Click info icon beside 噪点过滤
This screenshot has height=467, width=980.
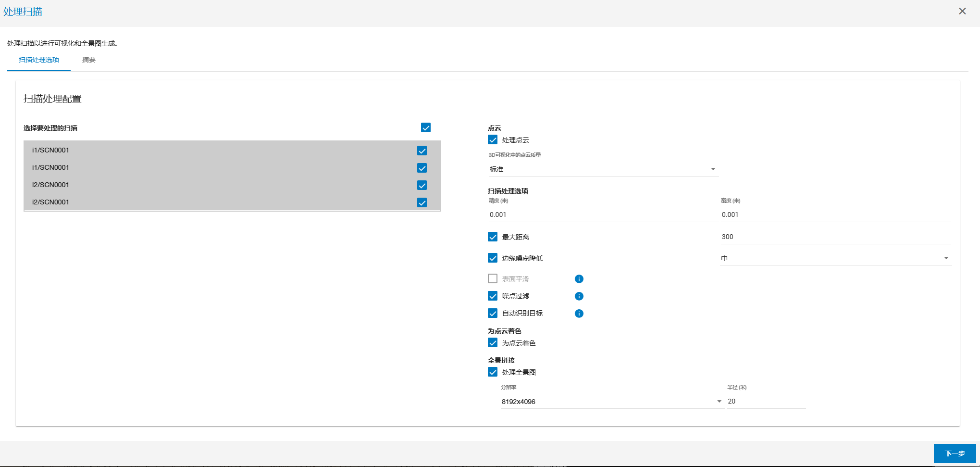coord(579,296)
